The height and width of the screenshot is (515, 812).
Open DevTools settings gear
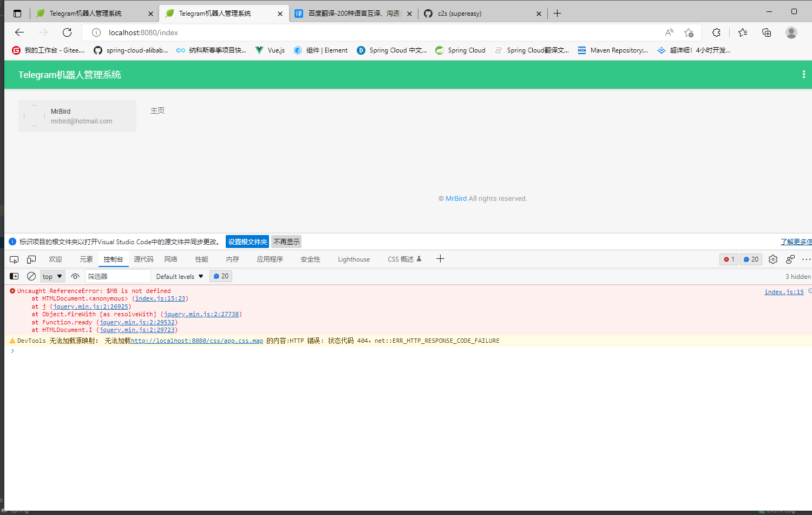(x=773, y=259)
